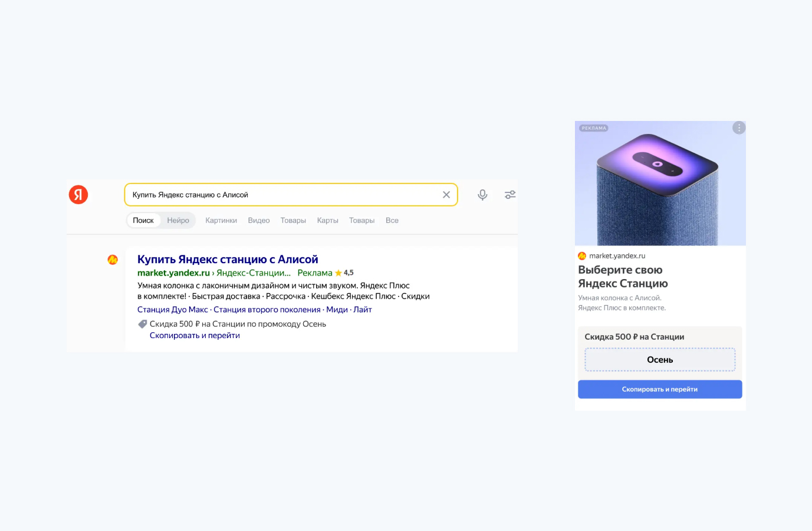Select the Поиск search mode

[x=143, y=221]
